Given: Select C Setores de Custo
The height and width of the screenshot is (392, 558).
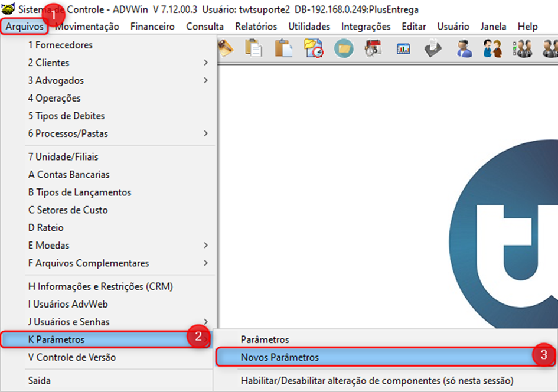Looking at the screenshot, I should pyautogui.click(x=109, y=210).
